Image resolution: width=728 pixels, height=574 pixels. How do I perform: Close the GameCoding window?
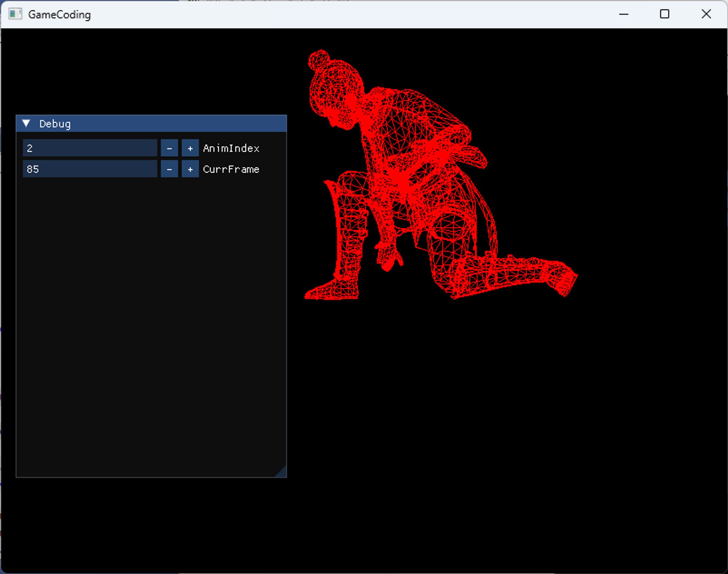click(706, 14)
